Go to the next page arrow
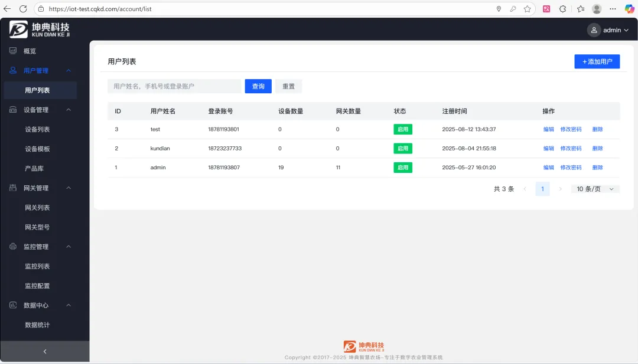Image resolution: width=638 pixels, height=364 pixels. (x=560, y=189)
